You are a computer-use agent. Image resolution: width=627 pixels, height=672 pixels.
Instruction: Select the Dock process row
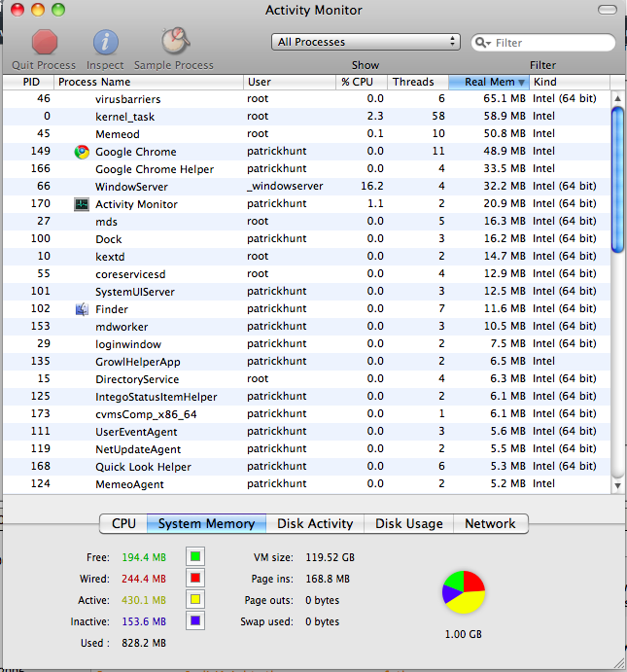point(306,239)
